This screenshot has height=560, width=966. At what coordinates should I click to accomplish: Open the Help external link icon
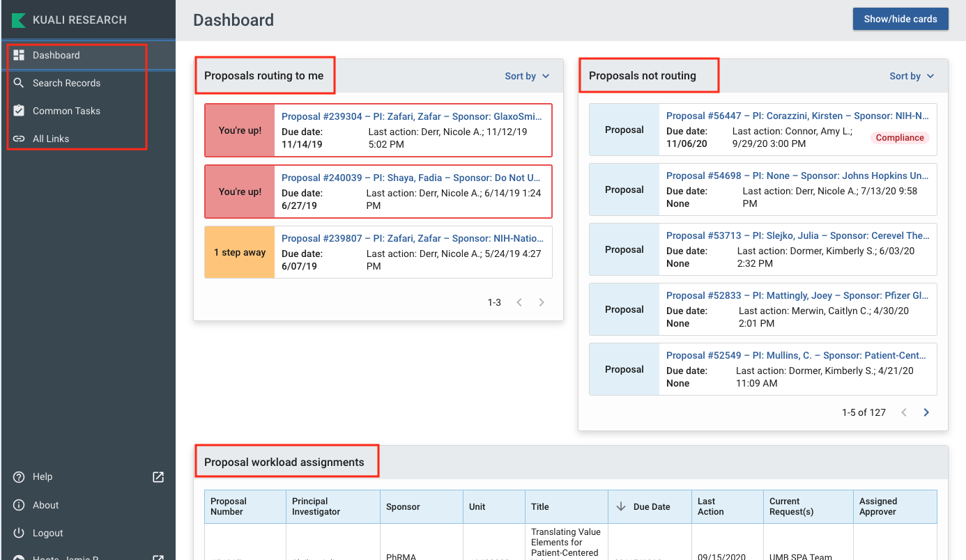(x=158, y=476)
